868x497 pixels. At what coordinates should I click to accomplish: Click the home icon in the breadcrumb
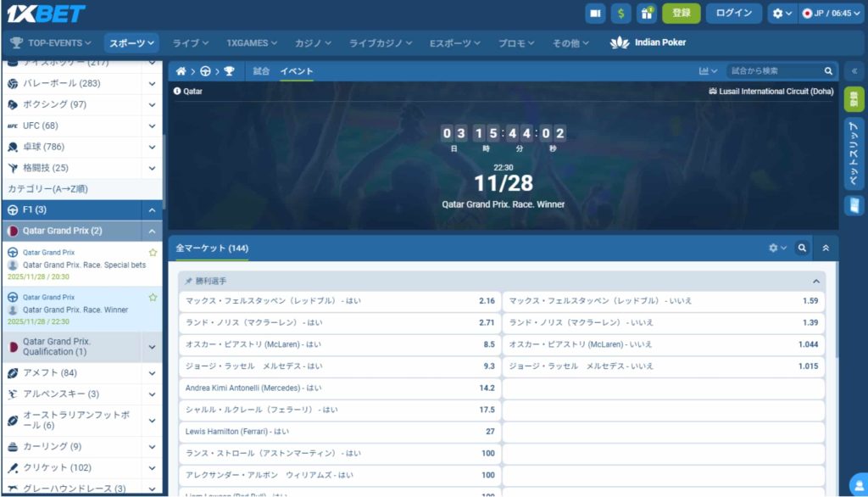[181, 71]
